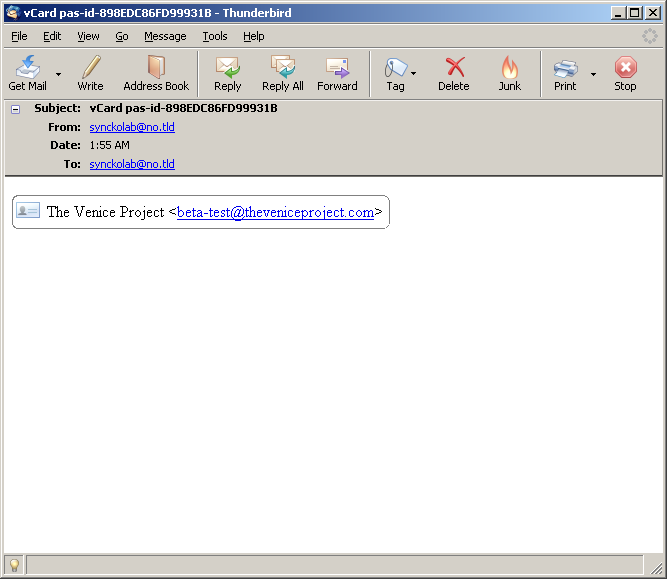This screenshot has width=667, height=579.
Task: Open the Tools menu
Action: click(215, 36)
